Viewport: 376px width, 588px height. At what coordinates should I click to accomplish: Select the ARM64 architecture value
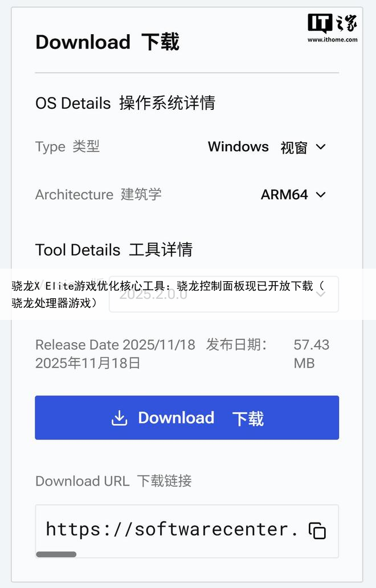click(x=284, y=195)
